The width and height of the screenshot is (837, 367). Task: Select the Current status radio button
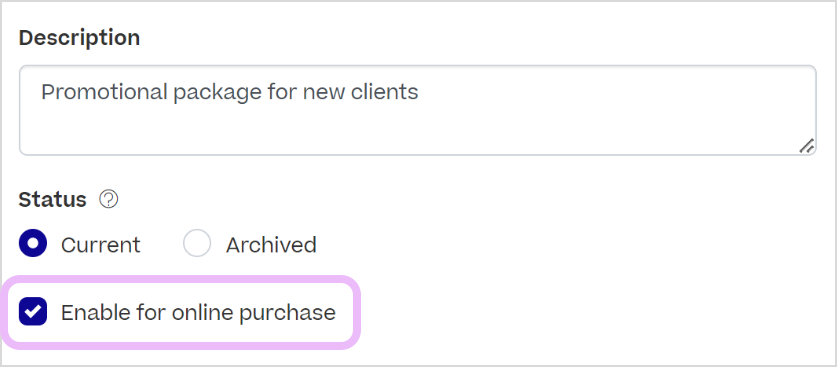pyautogui.click(x=33, y=243)
